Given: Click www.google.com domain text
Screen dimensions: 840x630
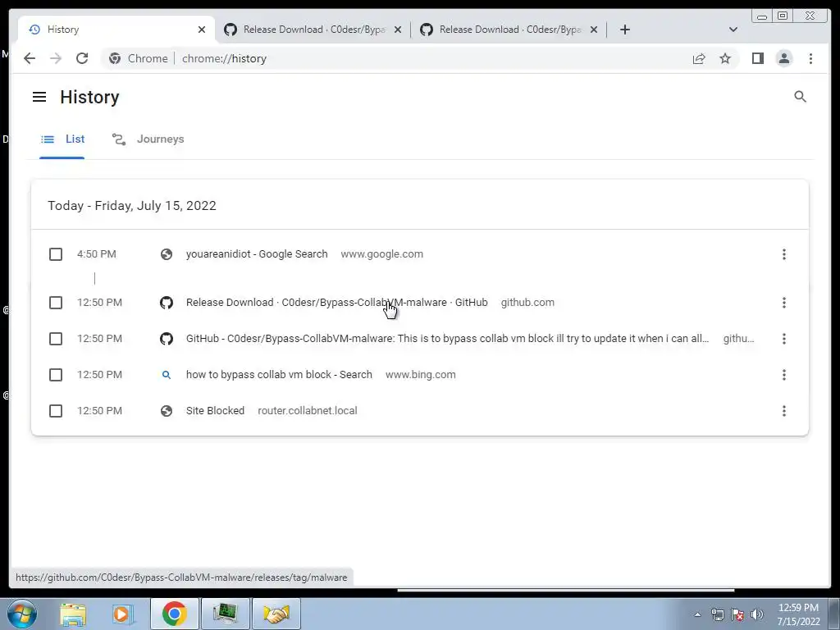Looking at the screenshot, I should [382, 254].
